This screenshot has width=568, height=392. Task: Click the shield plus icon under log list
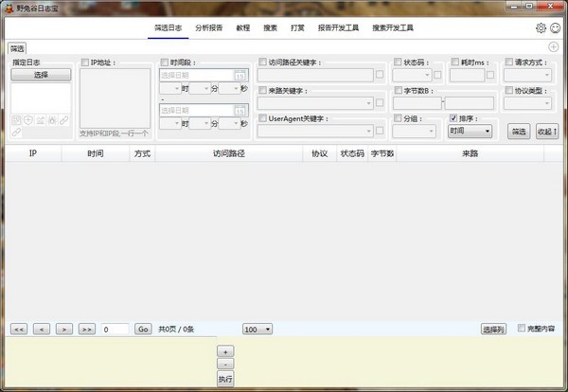[x=28, y=120]
